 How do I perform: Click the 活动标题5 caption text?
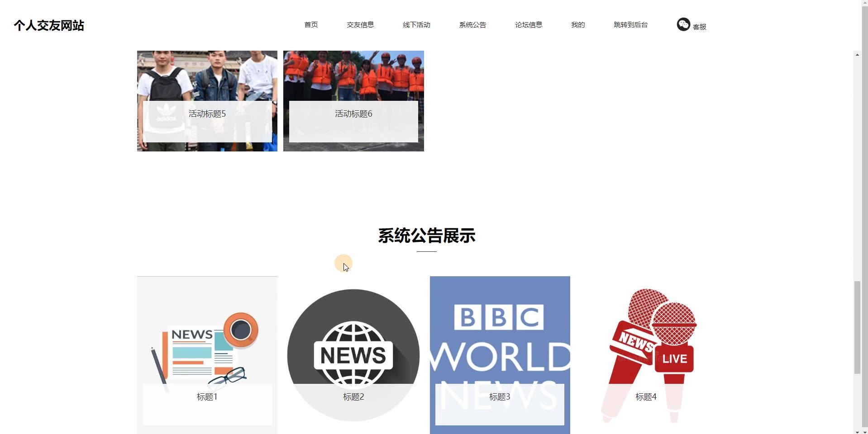pos(207,114)
